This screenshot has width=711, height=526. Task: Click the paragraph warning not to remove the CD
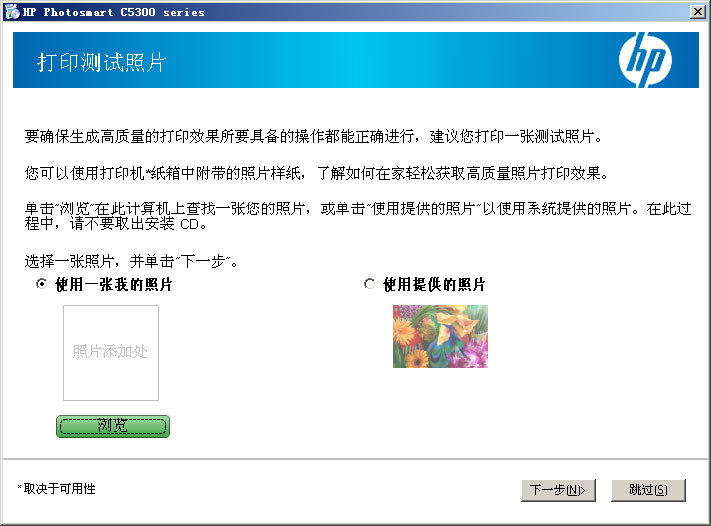coord(340,217)
